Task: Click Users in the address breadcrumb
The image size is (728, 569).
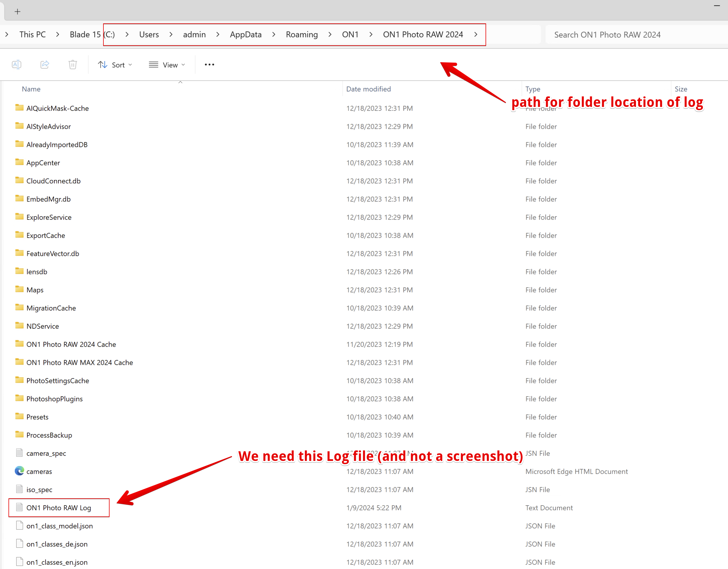Action: tap(149, 35)
